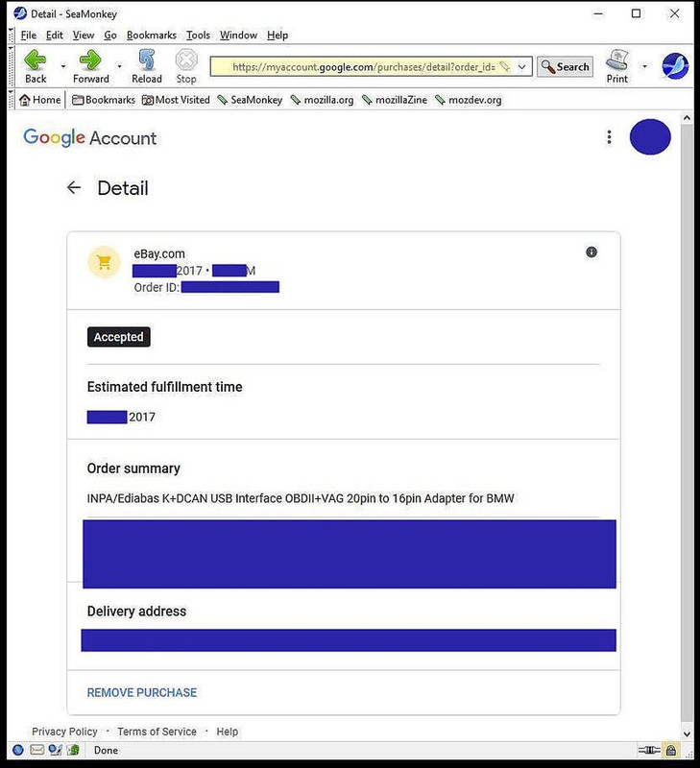Open the Terms of Service link
Image resolution: width=700 pixels, height=768 pixels.
(157, 732)
